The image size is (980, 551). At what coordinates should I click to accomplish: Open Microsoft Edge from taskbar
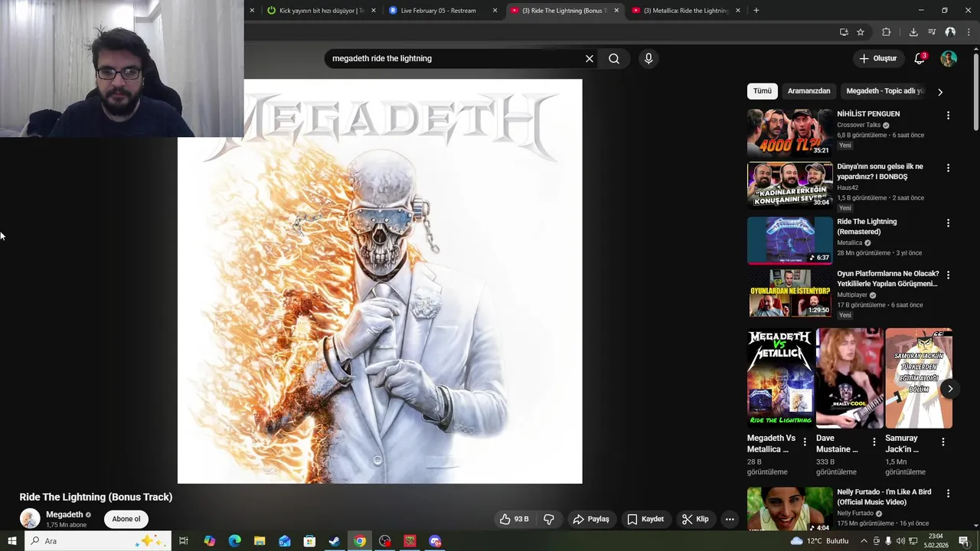[235, 541]
